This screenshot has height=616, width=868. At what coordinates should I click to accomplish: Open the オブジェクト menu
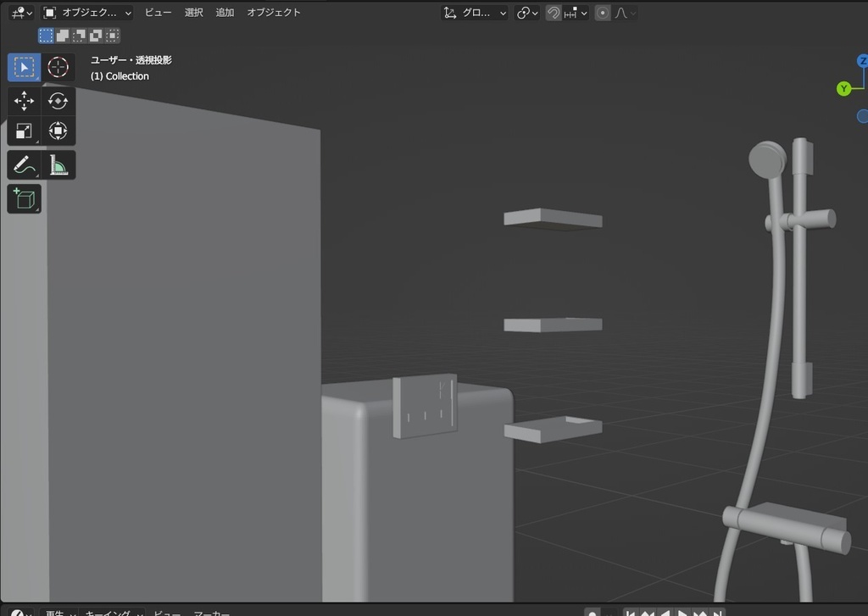pos(273,12)
